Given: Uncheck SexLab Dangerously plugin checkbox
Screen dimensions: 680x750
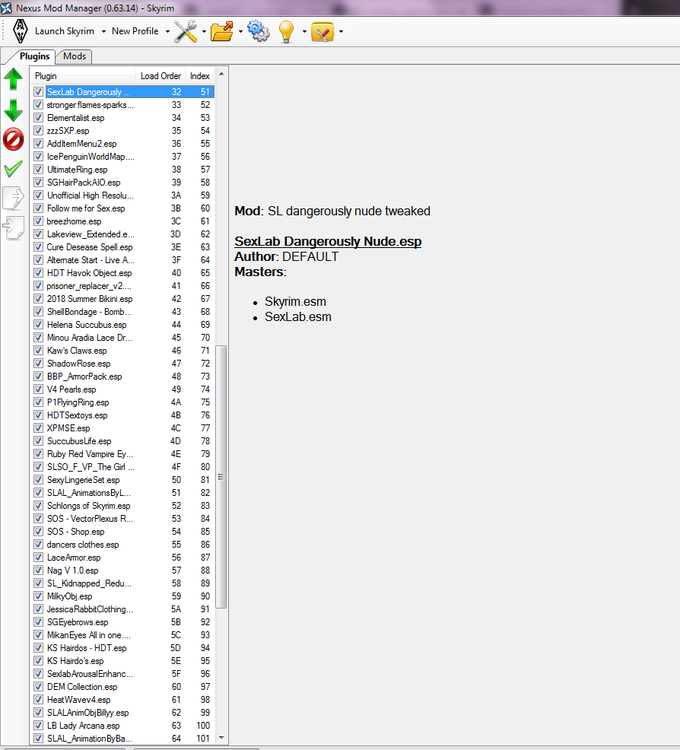Looking at the screenshot, I should [38, 91].
